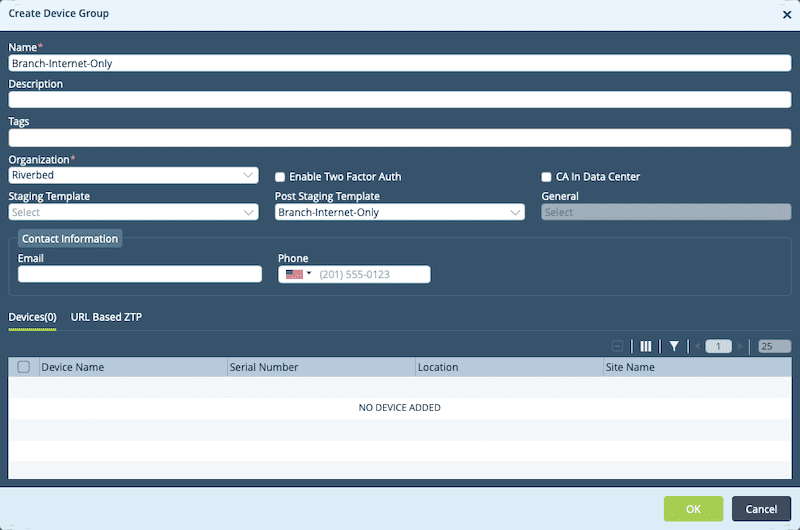
Task: Open the Staging Template dropdown
Action: [133, 212]
